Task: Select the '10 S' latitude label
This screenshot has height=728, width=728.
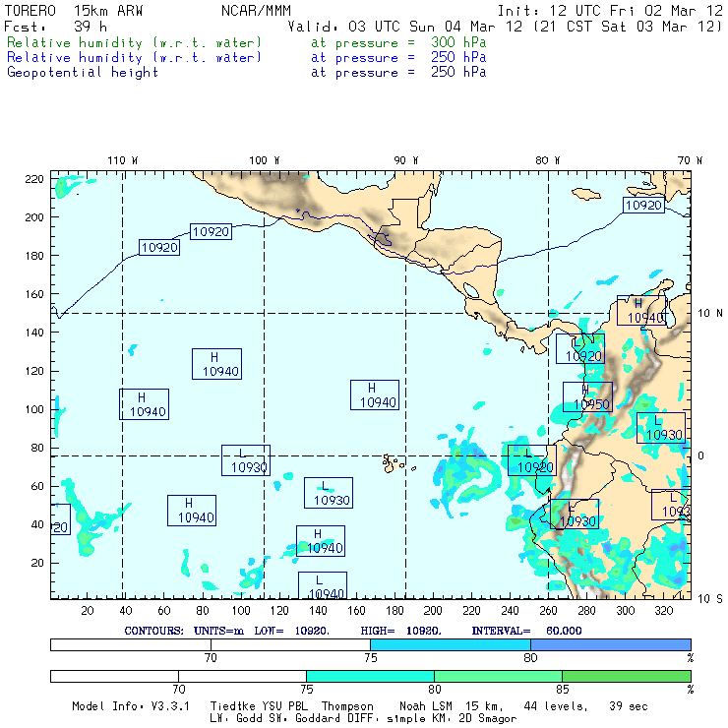Action: point(710,599)
